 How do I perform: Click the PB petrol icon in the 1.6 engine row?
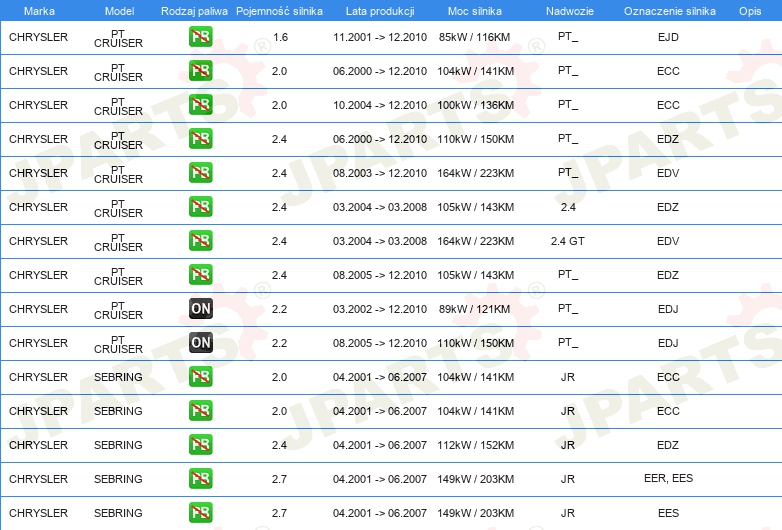[200, 38]
